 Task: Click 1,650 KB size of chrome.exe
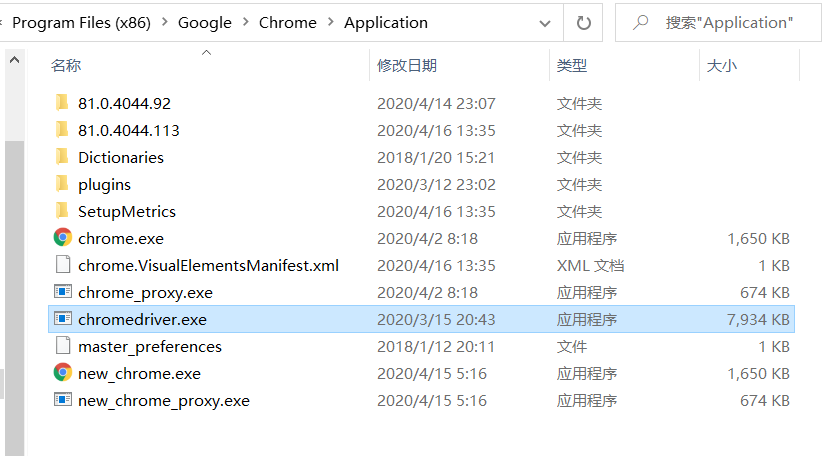click(x=759, y=238)
